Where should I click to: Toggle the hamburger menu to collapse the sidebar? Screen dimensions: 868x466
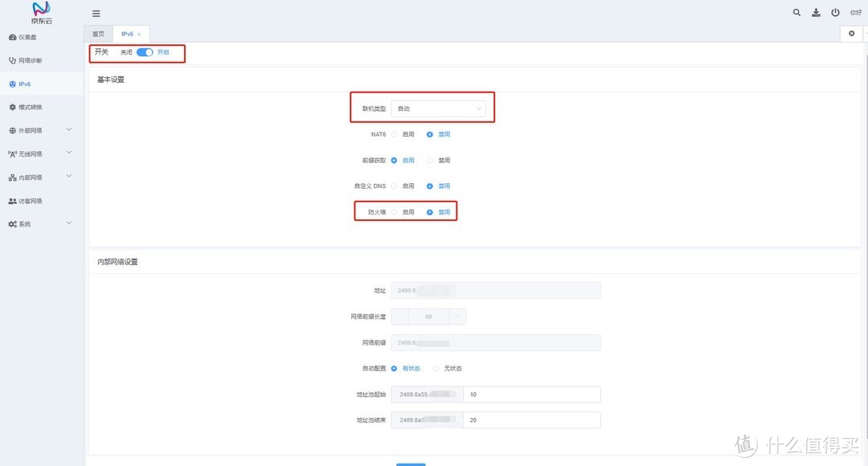(x=96, y=13)
